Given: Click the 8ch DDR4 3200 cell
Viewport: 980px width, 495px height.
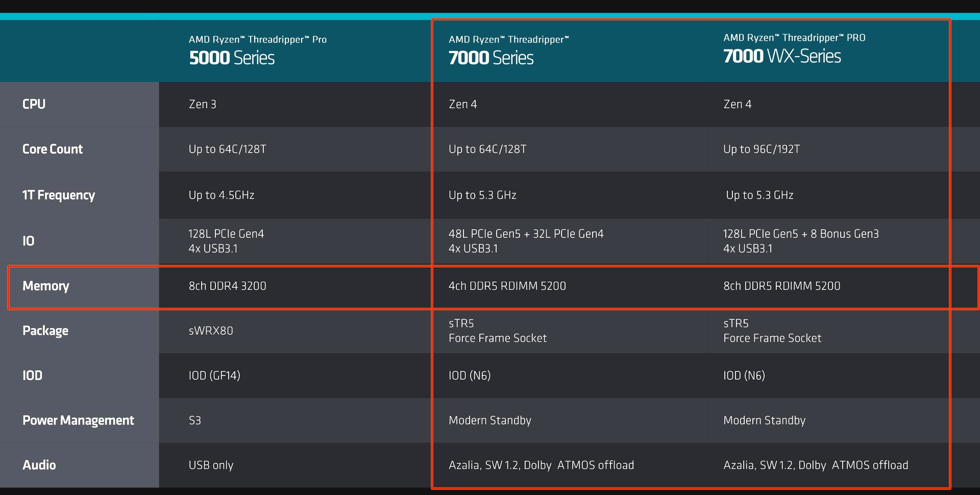Looking at the screenshot, I should pyautogui.click(x=228, y=286).
